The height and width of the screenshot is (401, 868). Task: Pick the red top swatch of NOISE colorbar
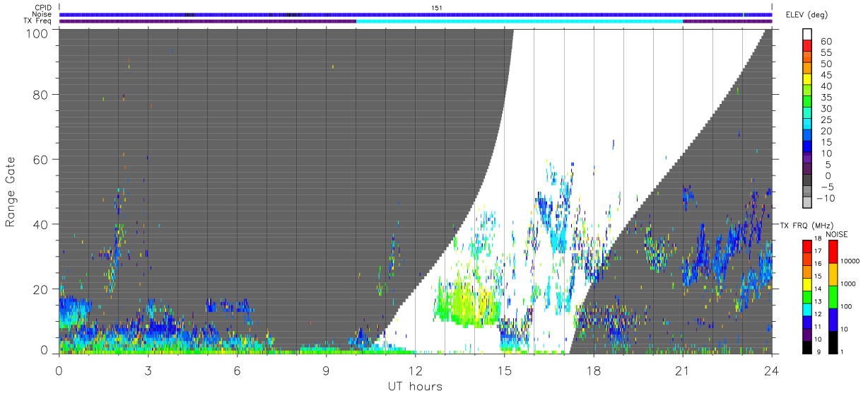832,251
